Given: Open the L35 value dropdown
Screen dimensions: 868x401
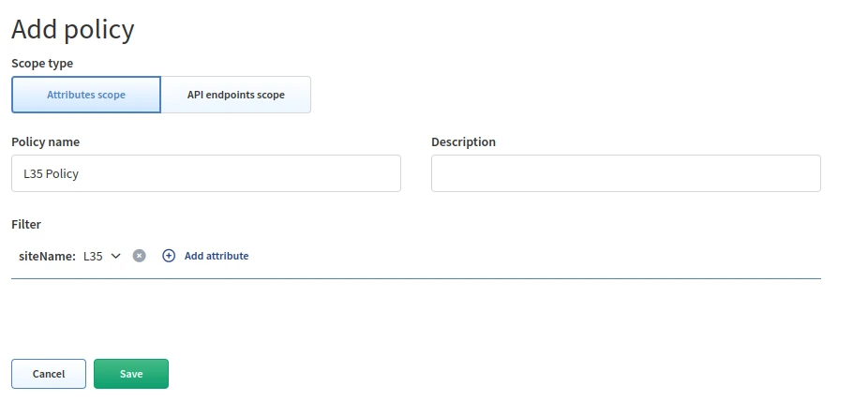Looking at the screenshot, I should pos(93,256).
